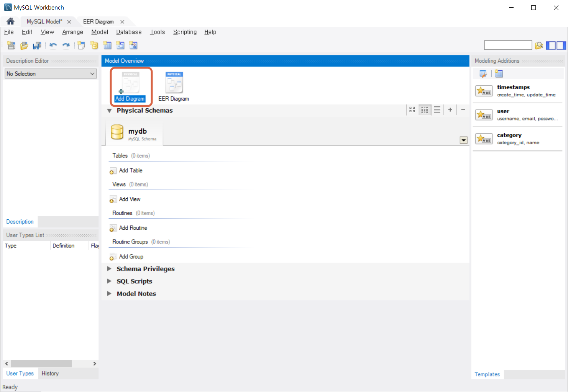Create a new model from toolbar
The image size is (568, 392).
point(11,46)
